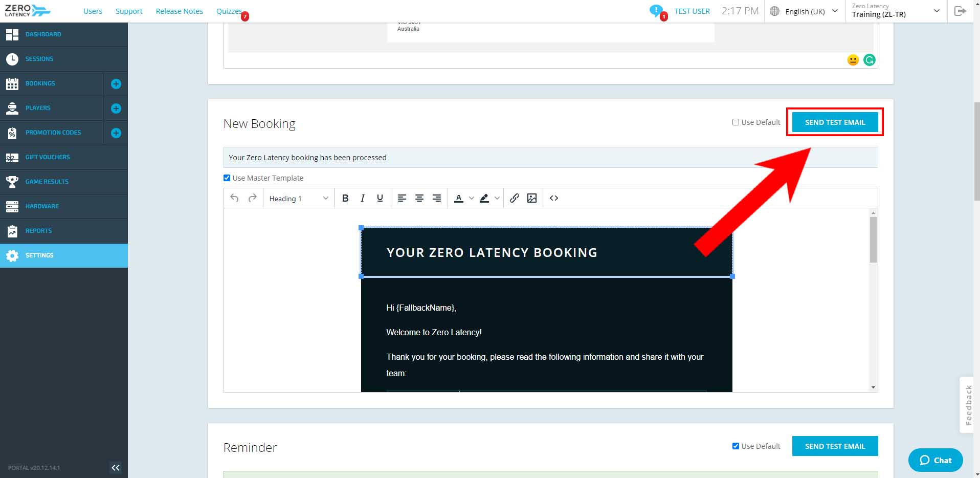
Task: Open English (UK) language dropdown
Action: tap(805, 11)
